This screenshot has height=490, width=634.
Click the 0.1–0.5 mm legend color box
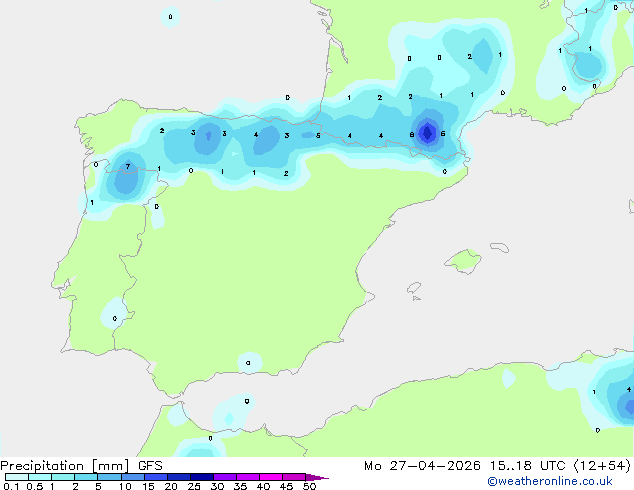tap(17, 477)
